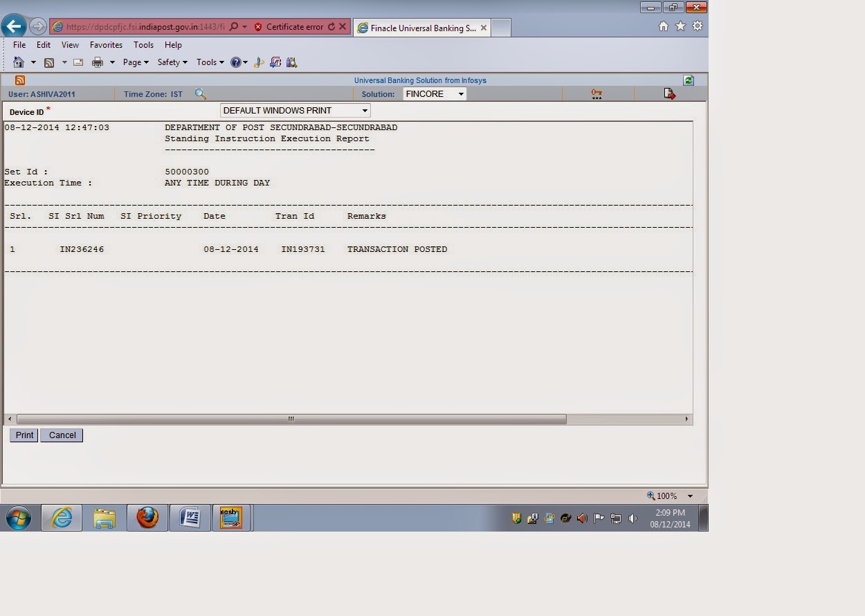This screenshot has width=865, height=616.
Task: Click the blue Help question mark icon
Action: click(236, 62)
